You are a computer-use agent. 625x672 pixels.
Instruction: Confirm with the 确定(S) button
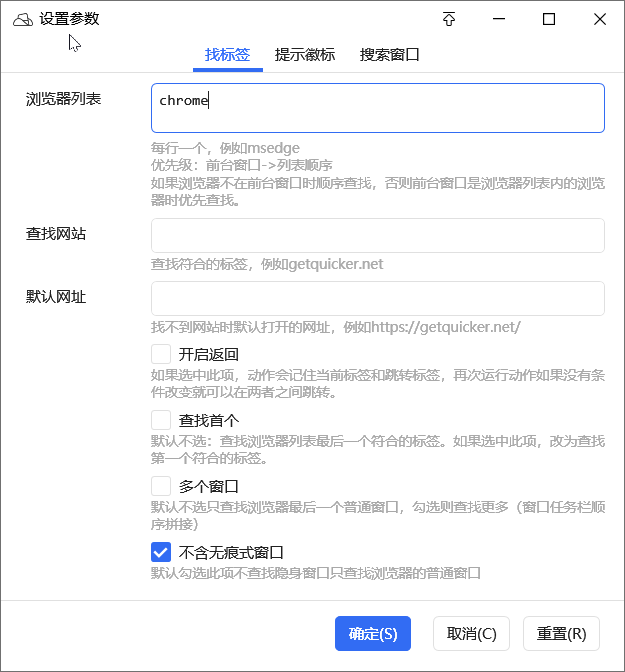(373, 633)
